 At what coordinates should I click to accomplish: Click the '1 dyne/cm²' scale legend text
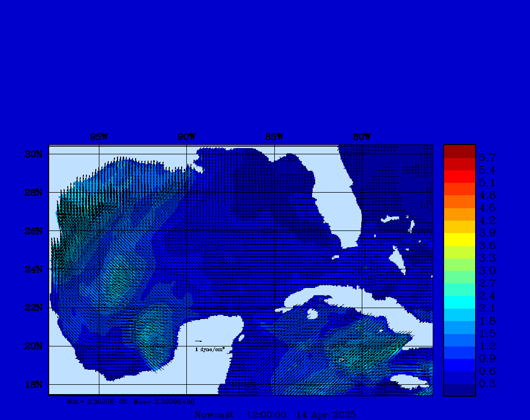coord(210,350)
